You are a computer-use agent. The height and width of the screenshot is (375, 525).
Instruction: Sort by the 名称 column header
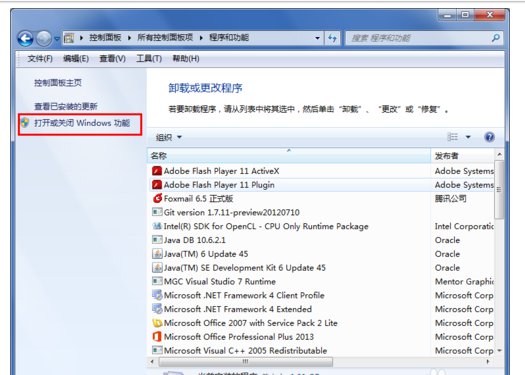pyautogui.click(x=289, y=156)
